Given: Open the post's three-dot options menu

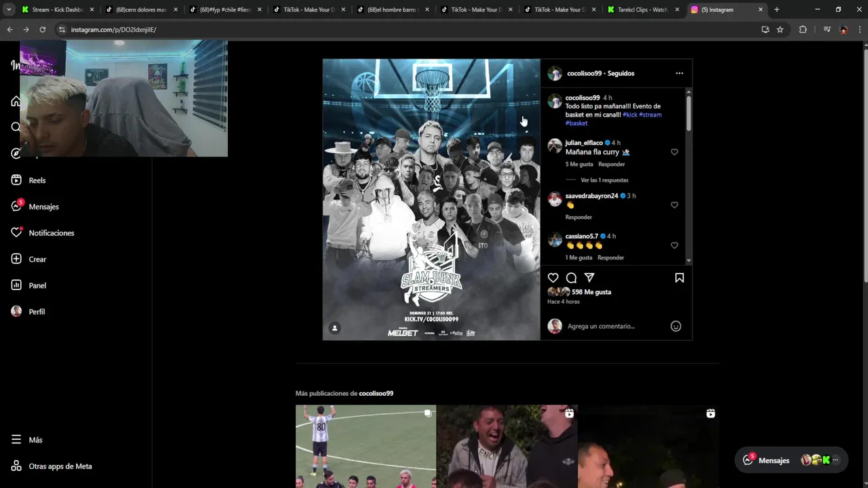Looking at the screenshot, I should (x=679, y=73).
